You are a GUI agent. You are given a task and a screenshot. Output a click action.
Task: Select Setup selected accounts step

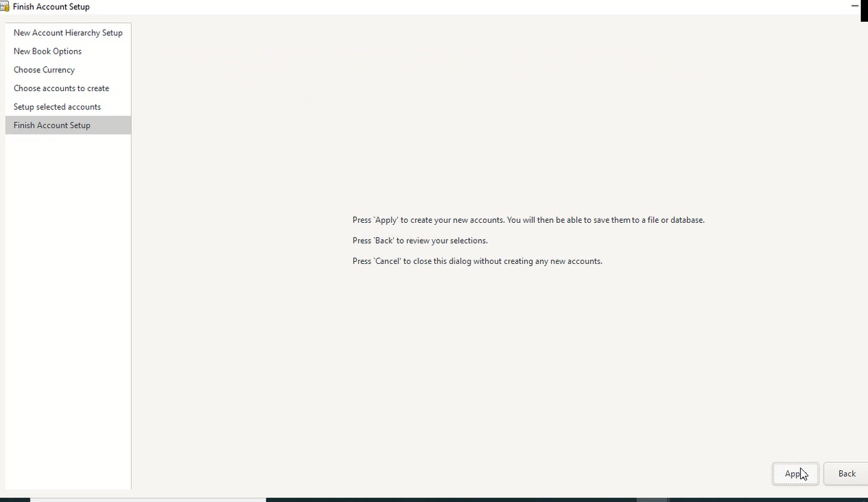tap(57, 107)
